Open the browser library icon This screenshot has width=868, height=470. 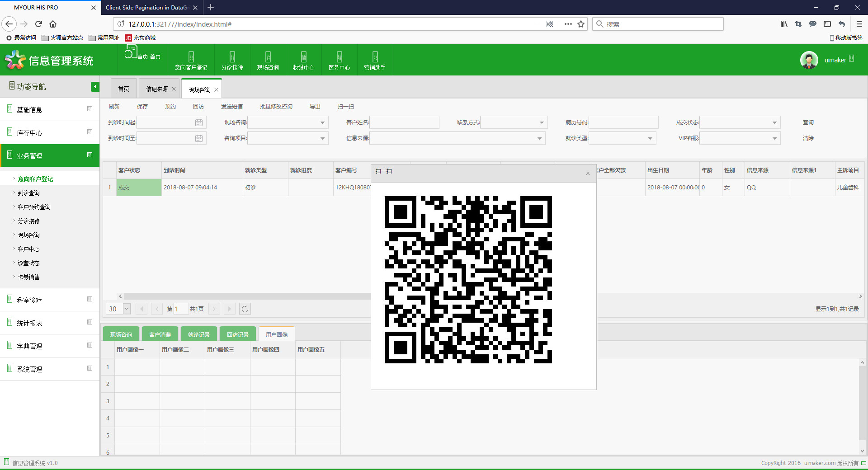point(784,24)
